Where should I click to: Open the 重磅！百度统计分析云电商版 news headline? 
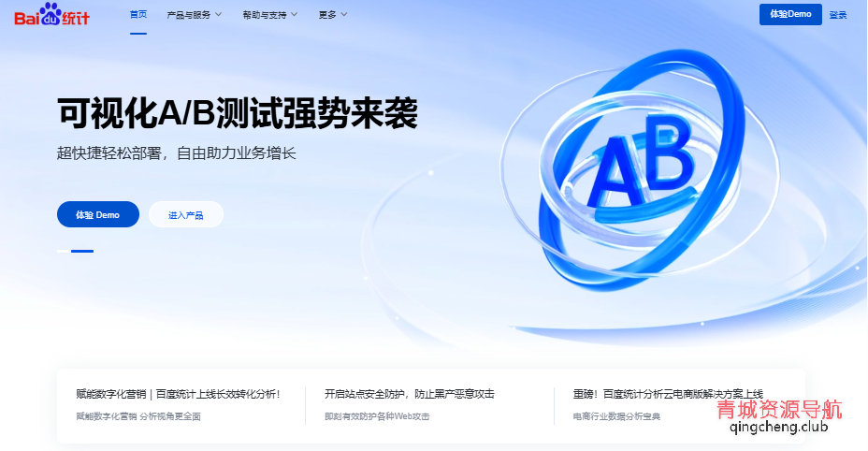668,394
